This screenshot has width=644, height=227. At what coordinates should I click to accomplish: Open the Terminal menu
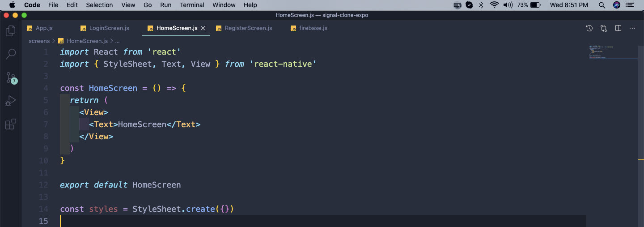click(192, 5)
